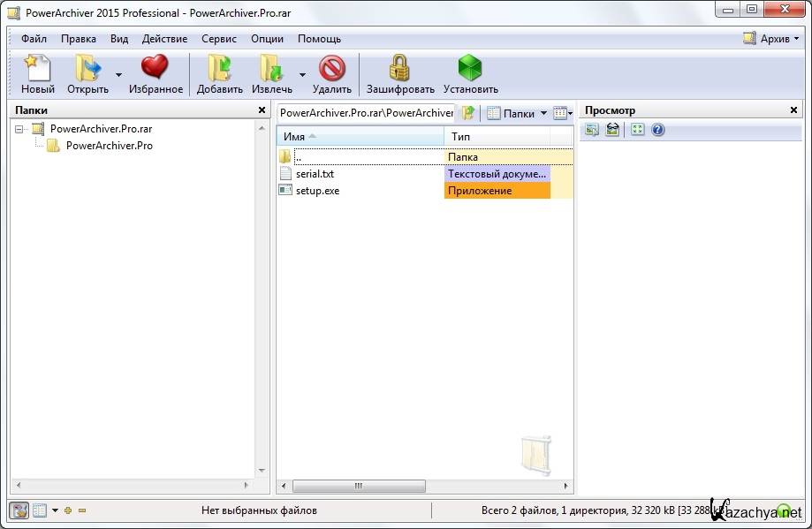
Task: Close the Просмотр panel
Action: [793, 110]
